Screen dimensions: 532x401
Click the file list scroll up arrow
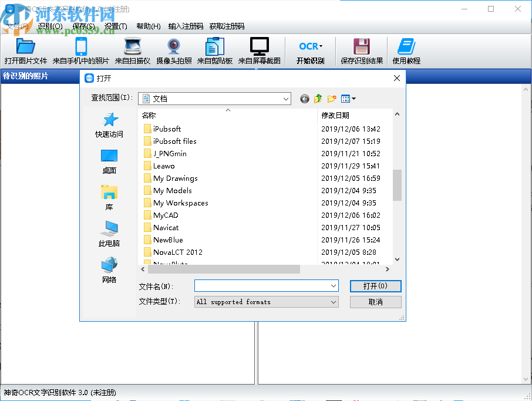click(x=397, y=114)
